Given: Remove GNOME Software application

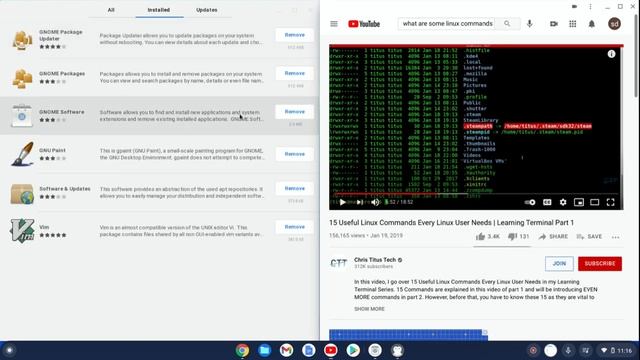Looking at the screenshot, I should click(x=294, y=112).
